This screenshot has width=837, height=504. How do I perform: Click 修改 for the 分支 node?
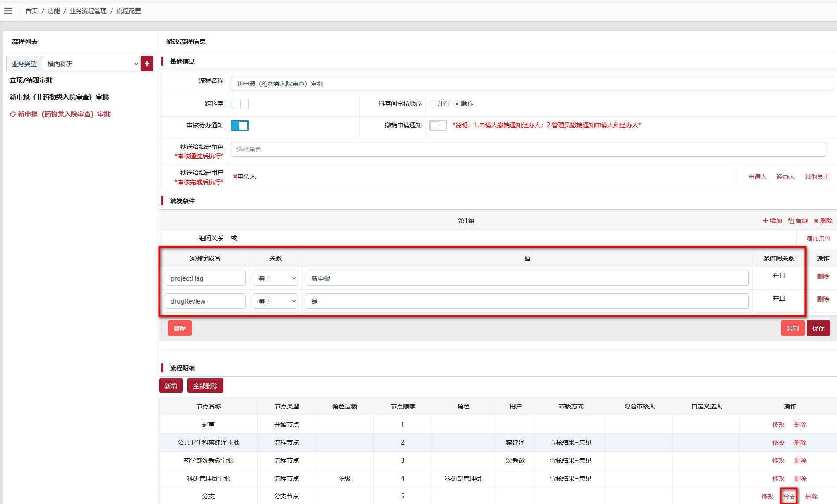click(x=767, y=497)
